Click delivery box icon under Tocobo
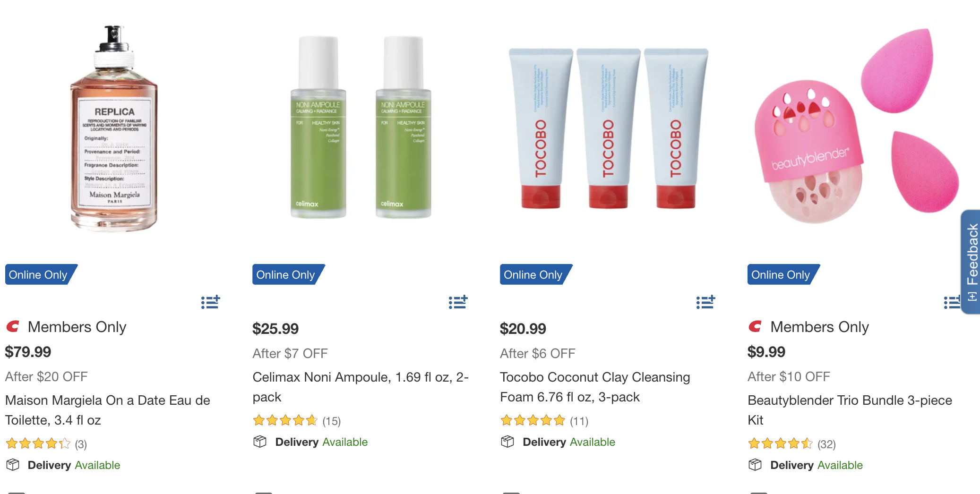980x494 pixels. (x=507, y=442)
